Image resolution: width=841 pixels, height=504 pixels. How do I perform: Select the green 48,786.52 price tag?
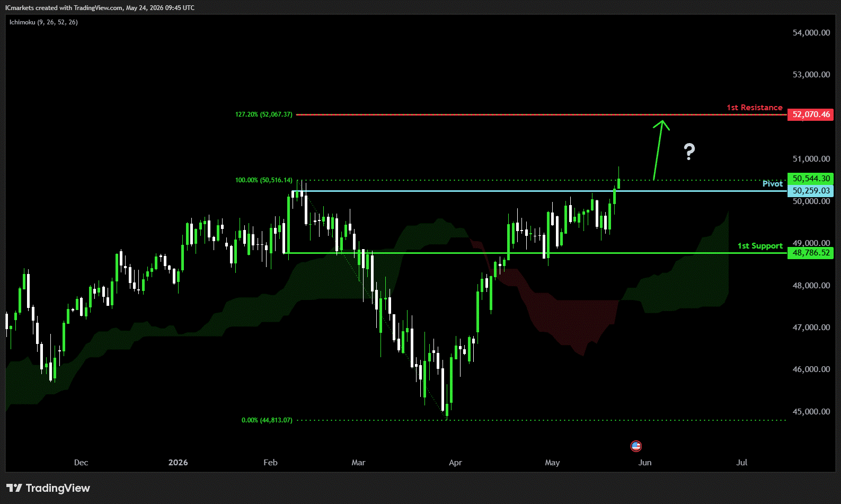coord(811,253)
